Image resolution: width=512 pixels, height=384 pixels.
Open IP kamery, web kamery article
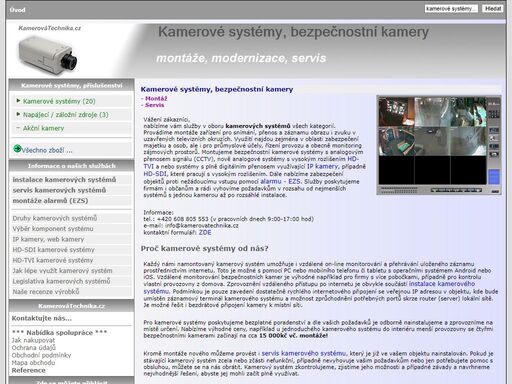tap(48, 239)
